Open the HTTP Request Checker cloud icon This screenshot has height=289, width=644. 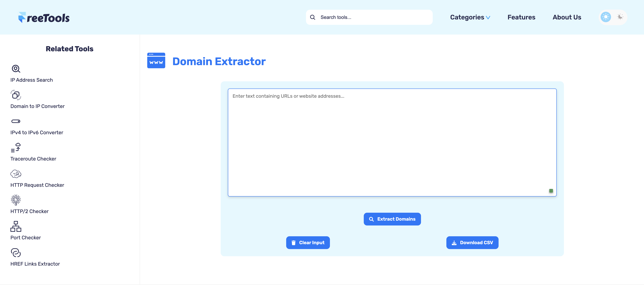(x=16, y=174)
